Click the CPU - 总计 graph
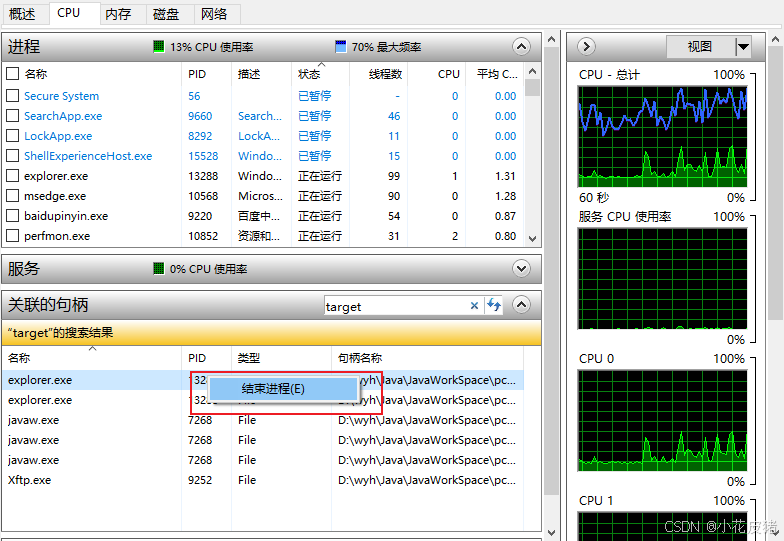The height and width of the screenshot is (541, 784). [x=662, y=136]
